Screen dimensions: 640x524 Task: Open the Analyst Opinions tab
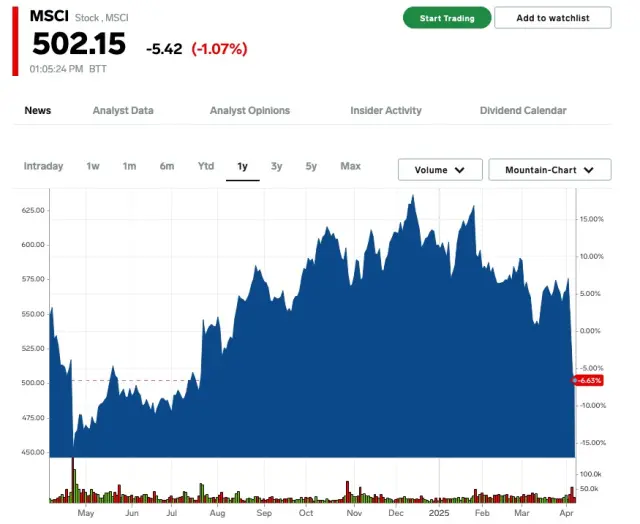click(250, 111)
